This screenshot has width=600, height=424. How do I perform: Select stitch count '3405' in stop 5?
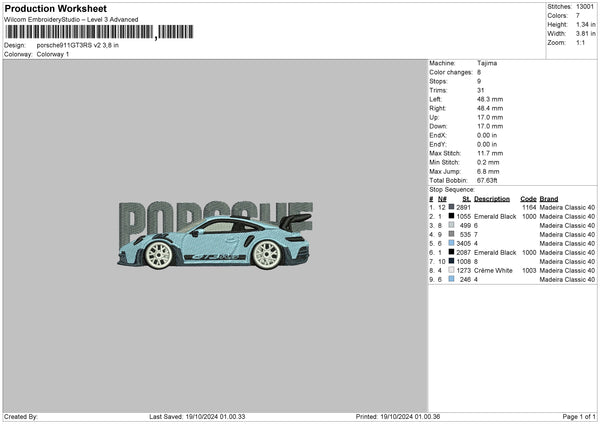point(463,243)
